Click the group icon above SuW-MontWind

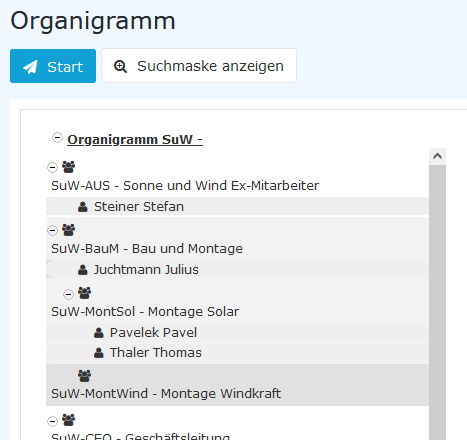(x=85, y=376)
